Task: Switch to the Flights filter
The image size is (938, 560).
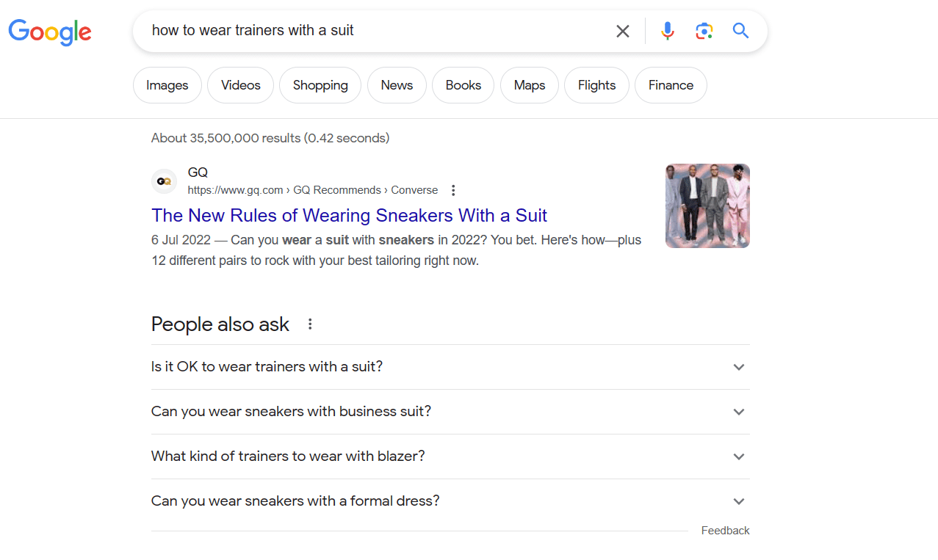Action: click(597, 85)
